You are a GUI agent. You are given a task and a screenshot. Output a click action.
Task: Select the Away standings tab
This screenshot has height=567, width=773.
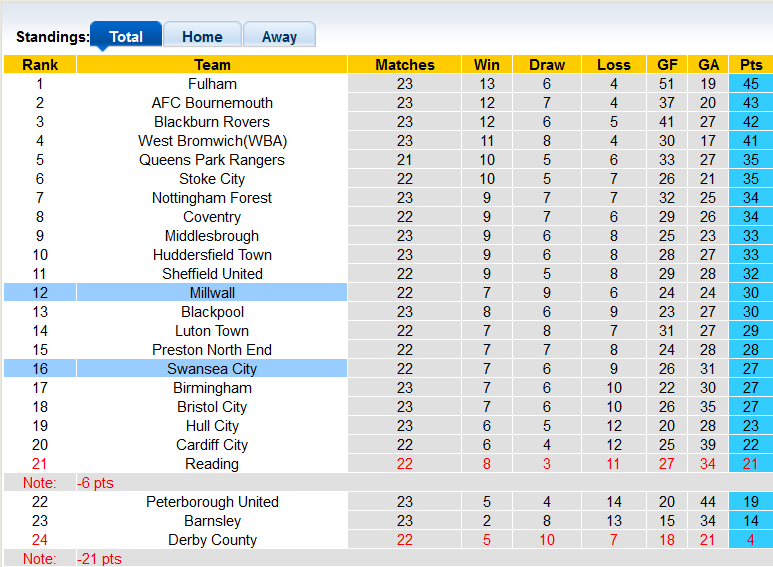(279, 36)
